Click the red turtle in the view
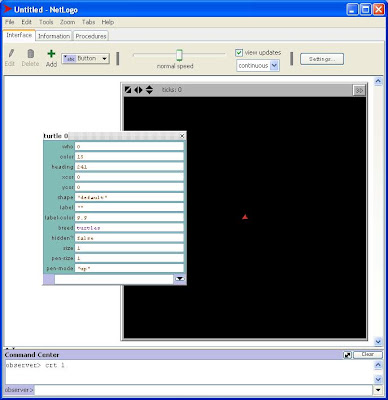 (x=245, y=217)
